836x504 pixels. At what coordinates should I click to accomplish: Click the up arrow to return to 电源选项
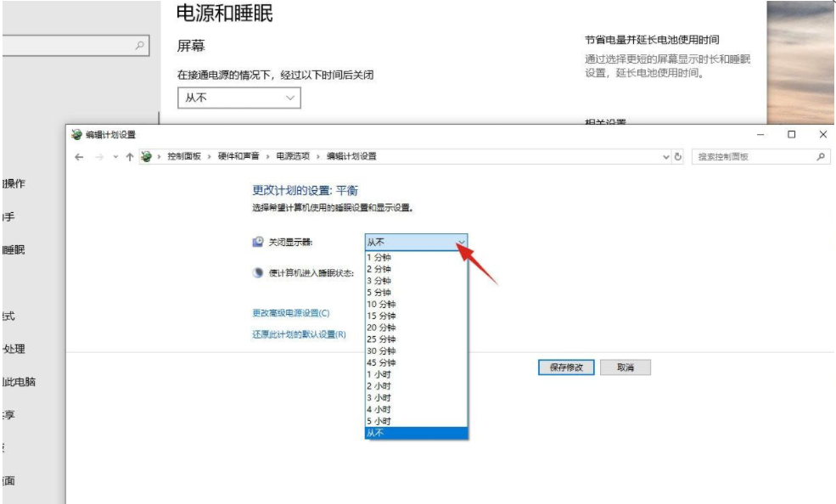(x=132, y=156)
